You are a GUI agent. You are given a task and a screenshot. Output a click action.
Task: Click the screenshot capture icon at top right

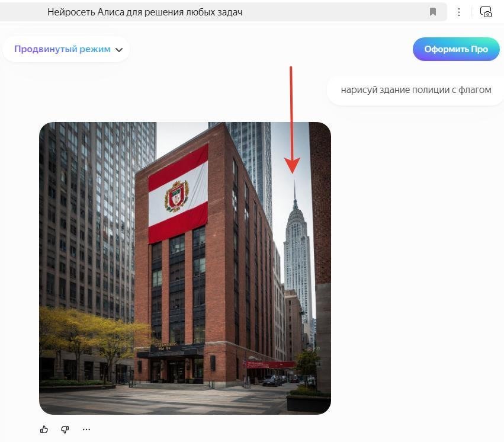point(486,12)
